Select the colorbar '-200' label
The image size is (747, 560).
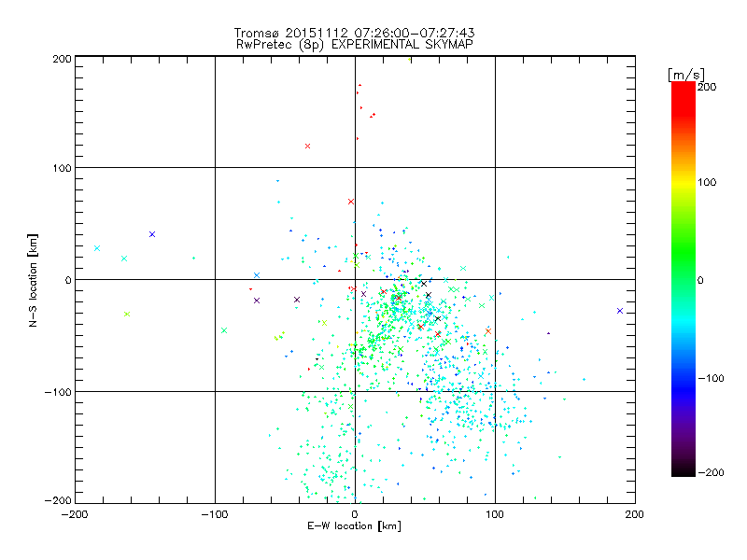[x=711, y=472]
